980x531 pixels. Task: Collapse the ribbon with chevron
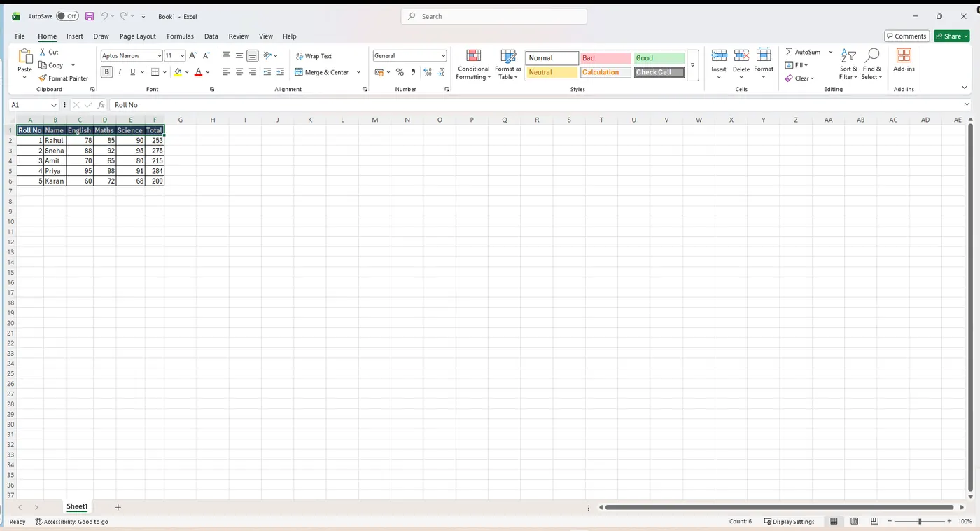tap(965, 88)
